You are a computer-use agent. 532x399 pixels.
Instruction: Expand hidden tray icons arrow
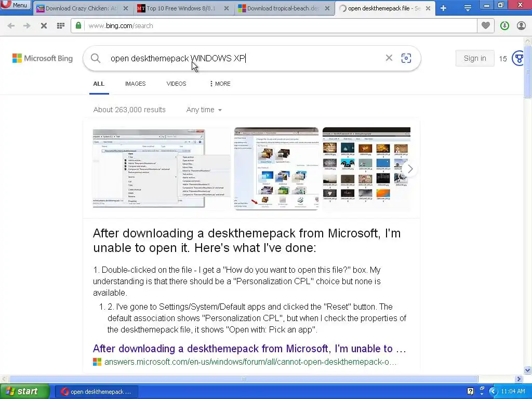pos(493,392)
